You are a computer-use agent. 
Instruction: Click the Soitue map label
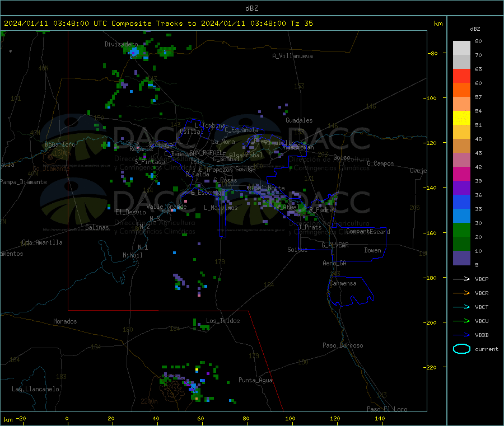click(x=297, y=250)
